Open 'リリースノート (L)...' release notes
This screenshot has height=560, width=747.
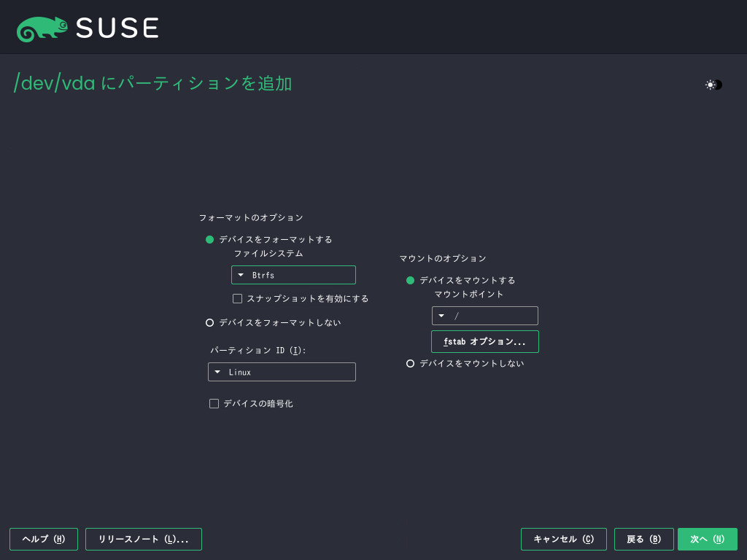click(x=144, y=539)
